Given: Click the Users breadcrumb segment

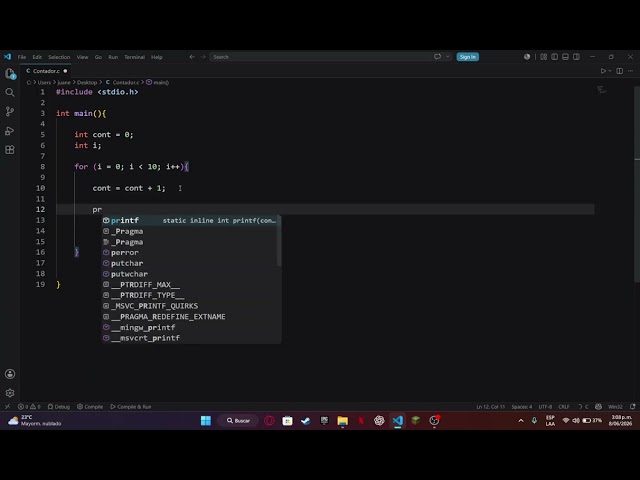Looking at the screenshot, I should click(44, 82).
